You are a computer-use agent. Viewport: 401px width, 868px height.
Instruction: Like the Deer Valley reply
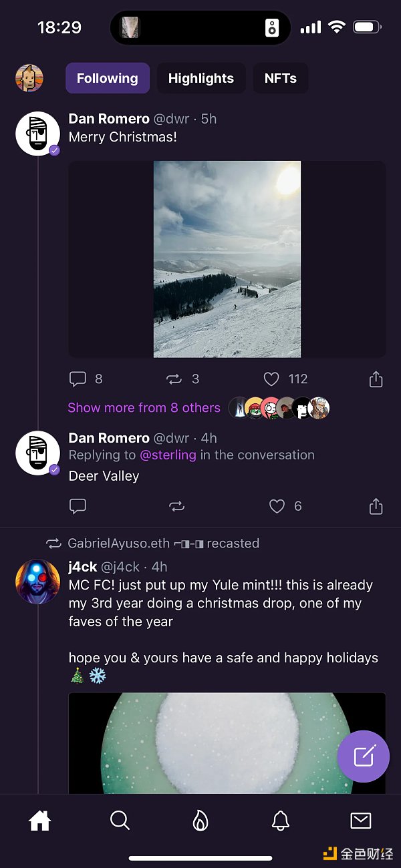click(x=277, y=506)
